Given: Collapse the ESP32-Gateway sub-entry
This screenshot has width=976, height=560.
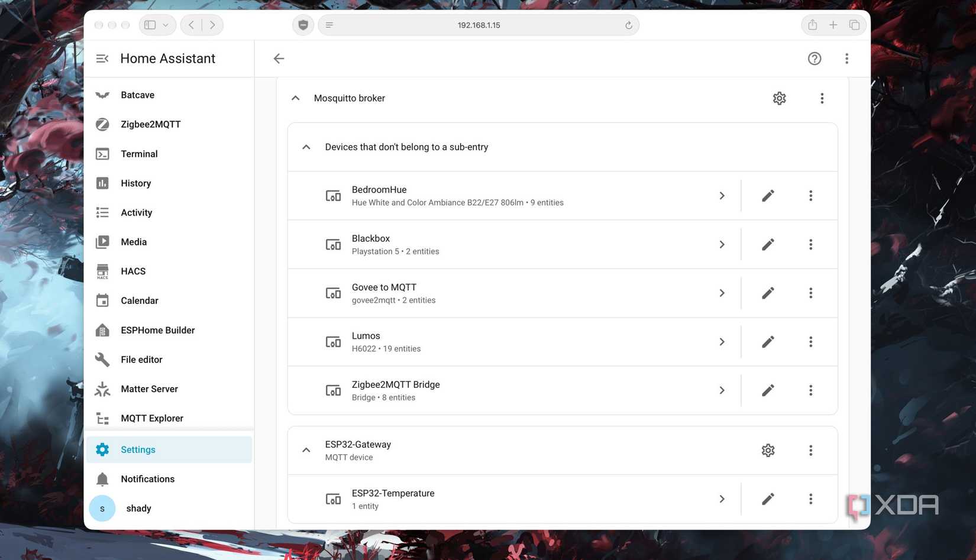Looking at the screenshot, I should (306, 451).
